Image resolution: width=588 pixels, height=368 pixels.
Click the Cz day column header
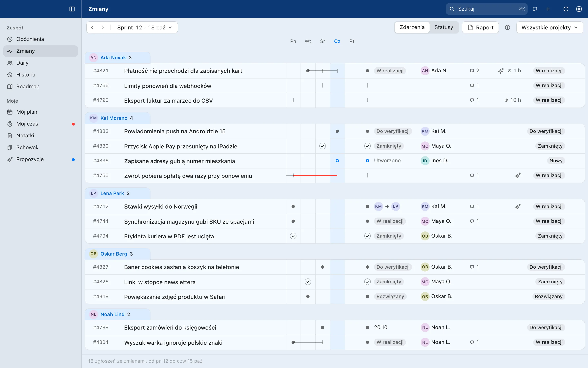click(337, 41)
